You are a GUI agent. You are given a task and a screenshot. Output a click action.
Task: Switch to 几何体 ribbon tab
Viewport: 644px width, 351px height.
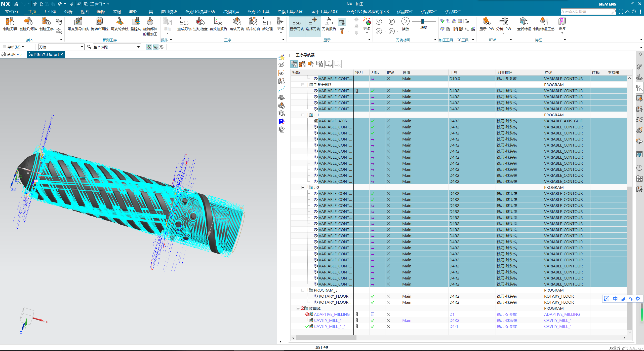click(x=50, y=12)
